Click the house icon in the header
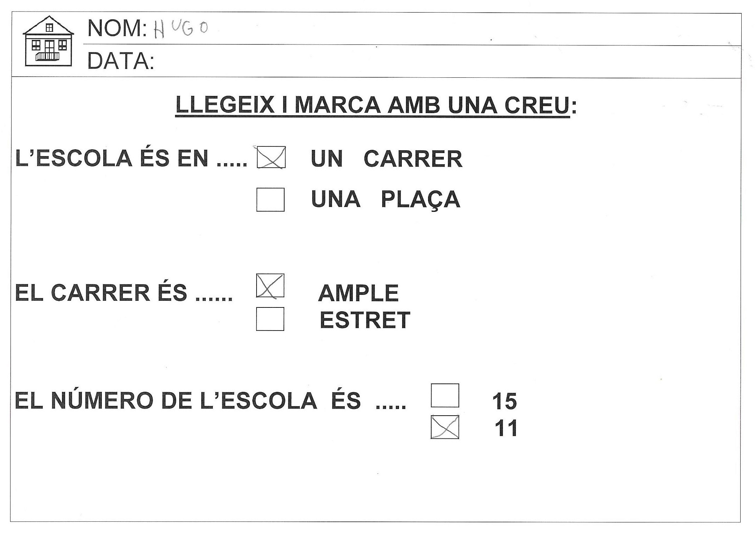 48,41
